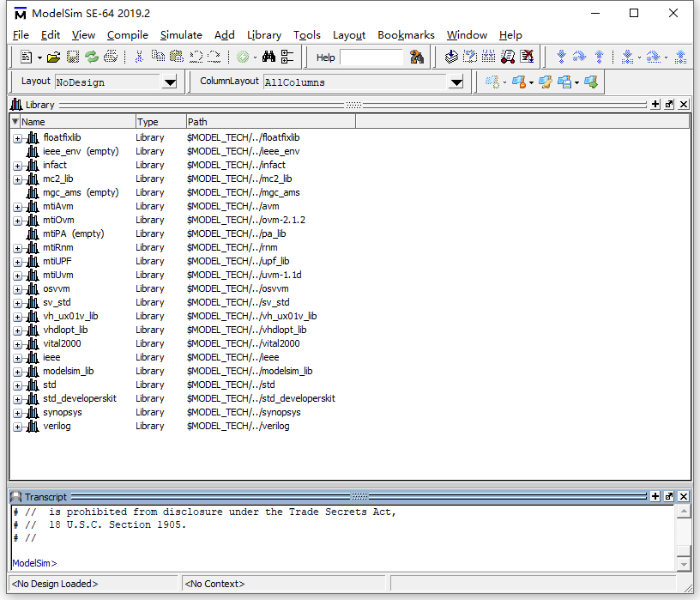
Task: Open the File menu
Action: (x=21, y=35)
